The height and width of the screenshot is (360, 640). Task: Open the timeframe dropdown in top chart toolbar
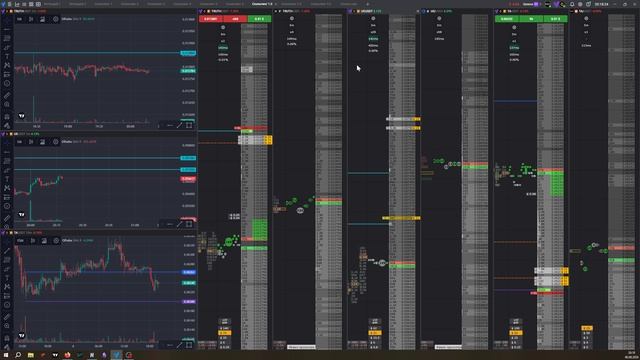(20, 19)
